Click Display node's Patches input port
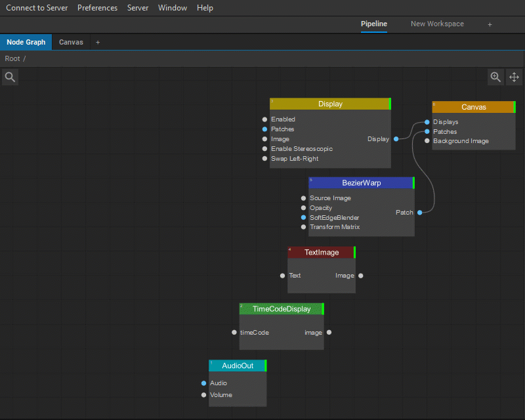This screenshot has height=420, width=525. (x=264, y=129)
